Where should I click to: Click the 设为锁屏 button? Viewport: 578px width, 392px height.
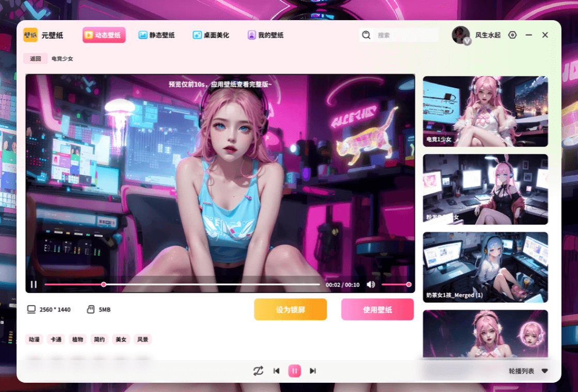click(x=290, y=309)
